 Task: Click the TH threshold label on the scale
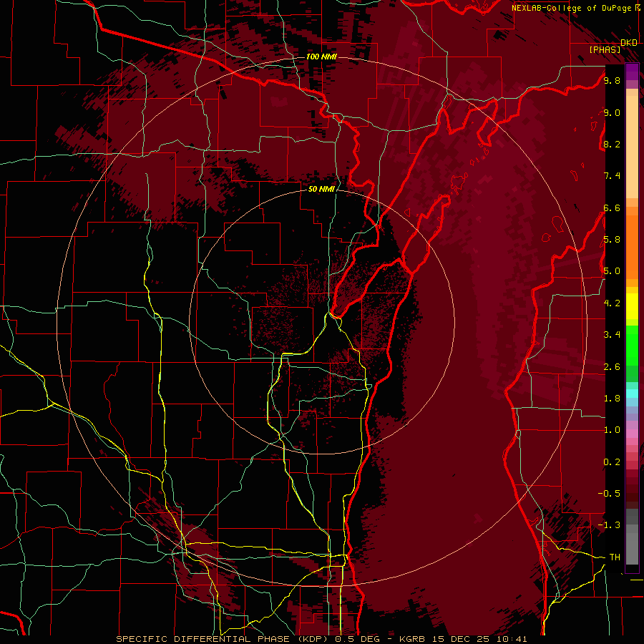click(x=615, y=557)
